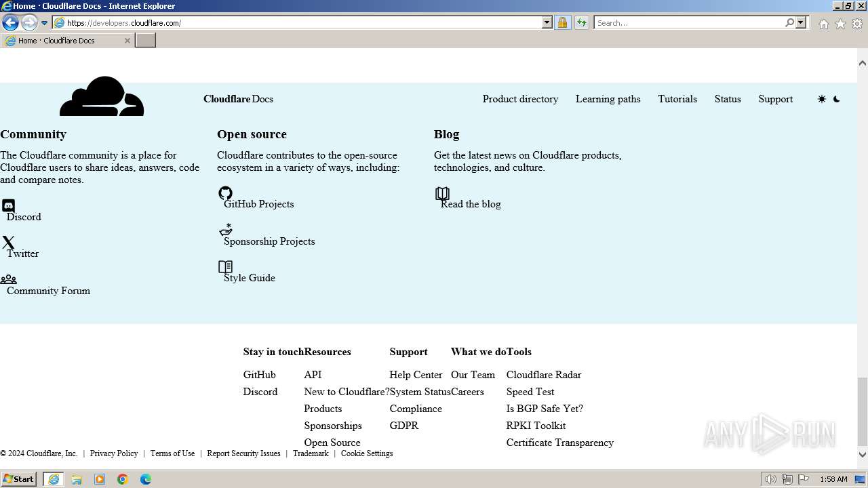Open the Tools gear icon

pos(857,24)
